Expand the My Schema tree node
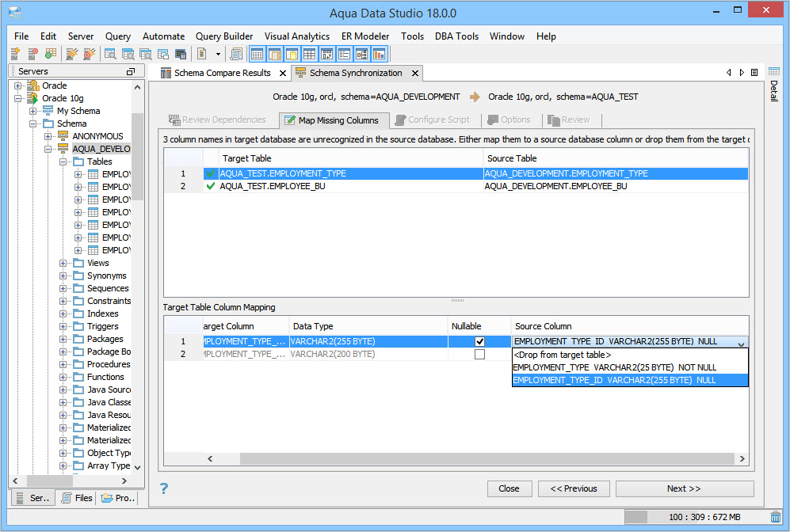This screenshot has height=532, width=790. pos(33,111)
